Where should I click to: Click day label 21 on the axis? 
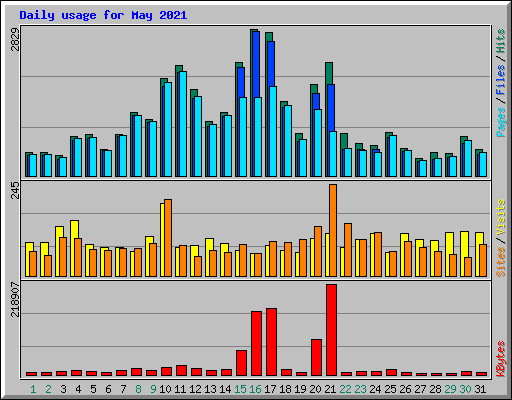click(x=330, y=389)
